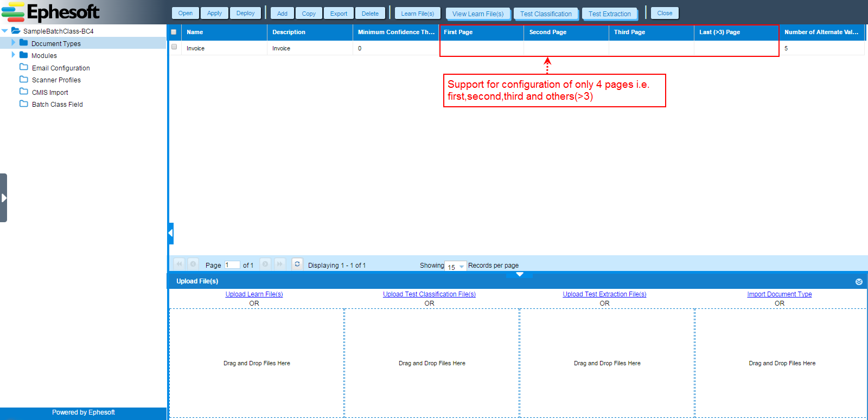Go to next page icon

[265, 264]
